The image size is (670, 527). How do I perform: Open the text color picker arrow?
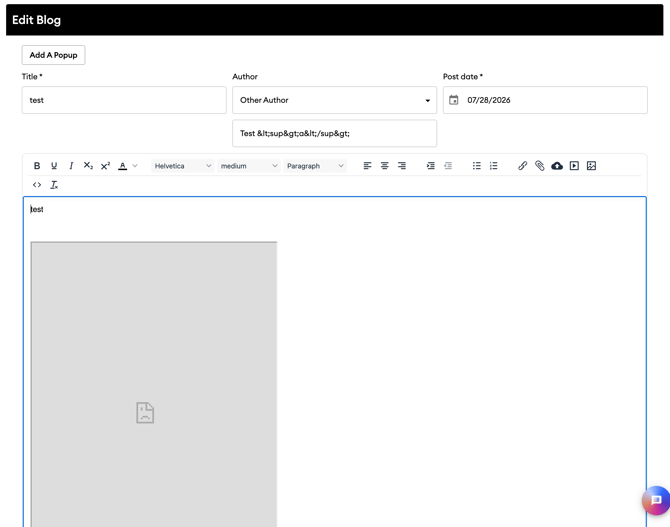point(135,166)
